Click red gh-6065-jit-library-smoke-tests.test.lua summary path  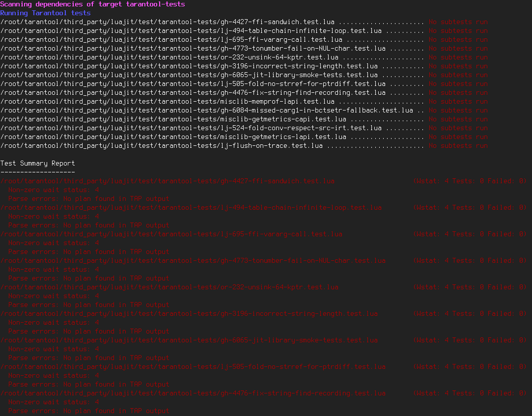[189, 340]
